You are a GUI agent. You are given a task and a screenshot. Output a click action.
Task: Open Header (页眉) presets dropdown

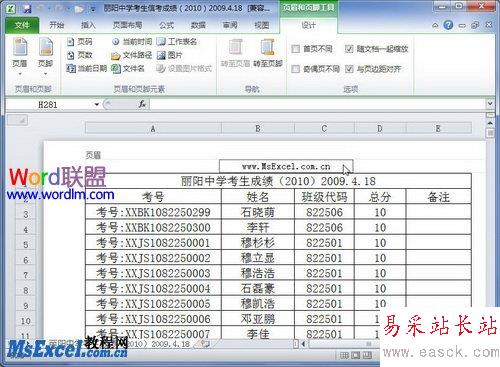[x=20, y=57]
